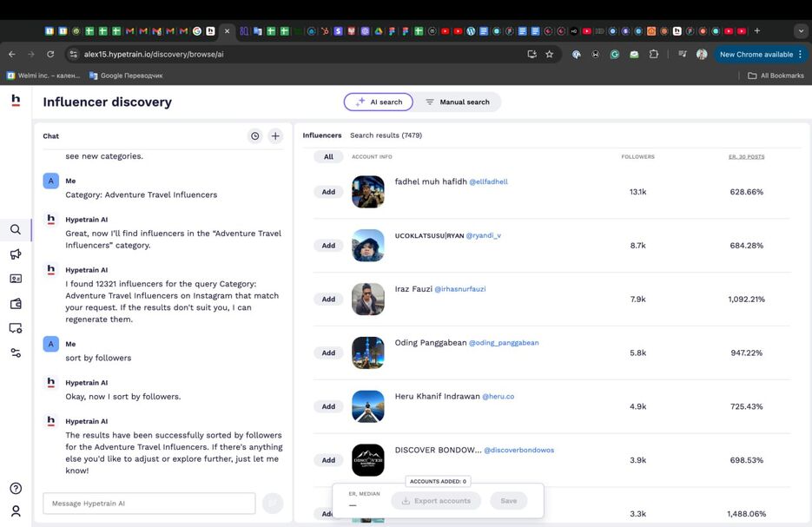812x527 pixels.
Task: Select the All filter pill
Action: (x=328, y=157)
